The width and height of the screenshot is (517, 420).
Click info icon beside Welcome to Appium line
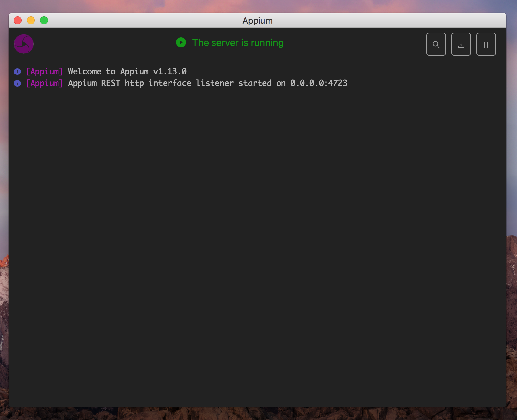(x=17, y=72)
